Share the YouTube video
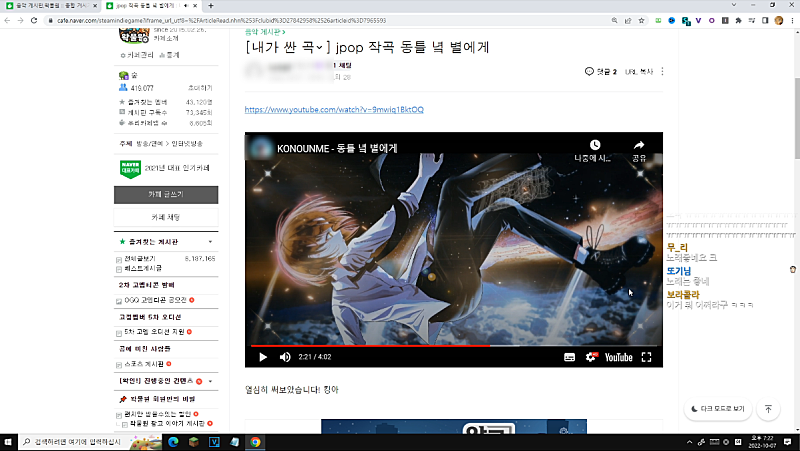This screenshot has height=451, width=800. pyautogui.click(x=639, y=151)
